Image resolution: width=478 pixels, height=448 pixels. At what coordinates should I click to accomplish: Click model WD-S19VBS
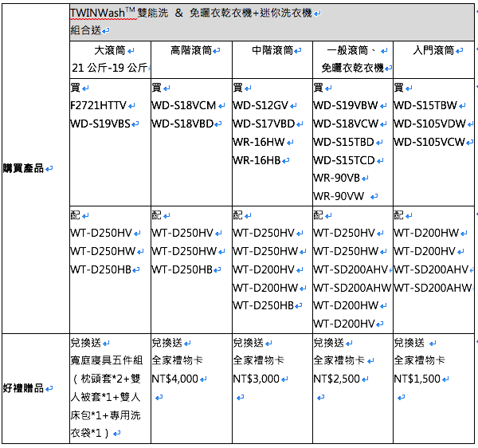click(x=100, y=124)
